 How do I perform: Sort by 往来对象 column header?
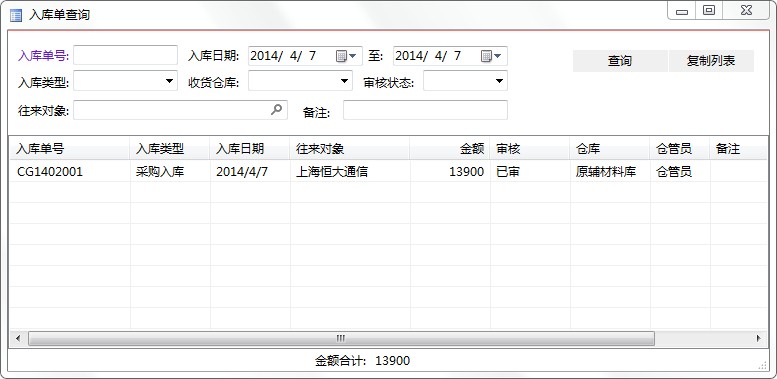[x=350, y=148]
